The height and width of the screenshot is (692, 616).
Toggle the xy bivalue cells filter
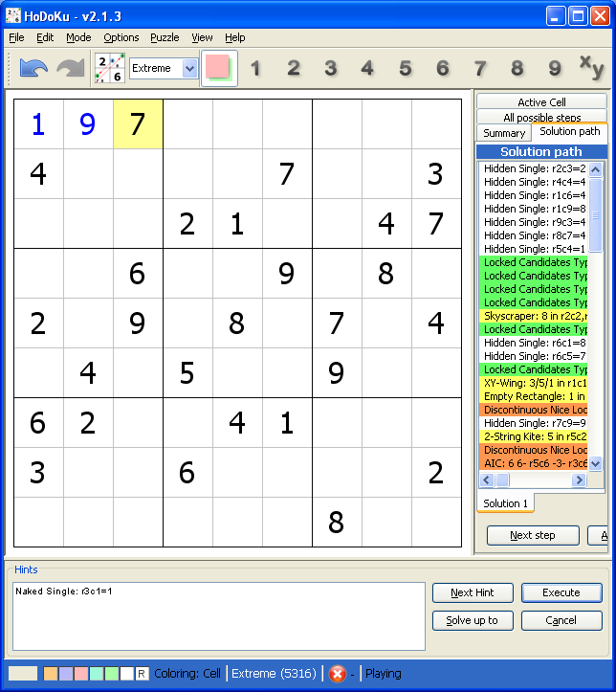[591, 68]
